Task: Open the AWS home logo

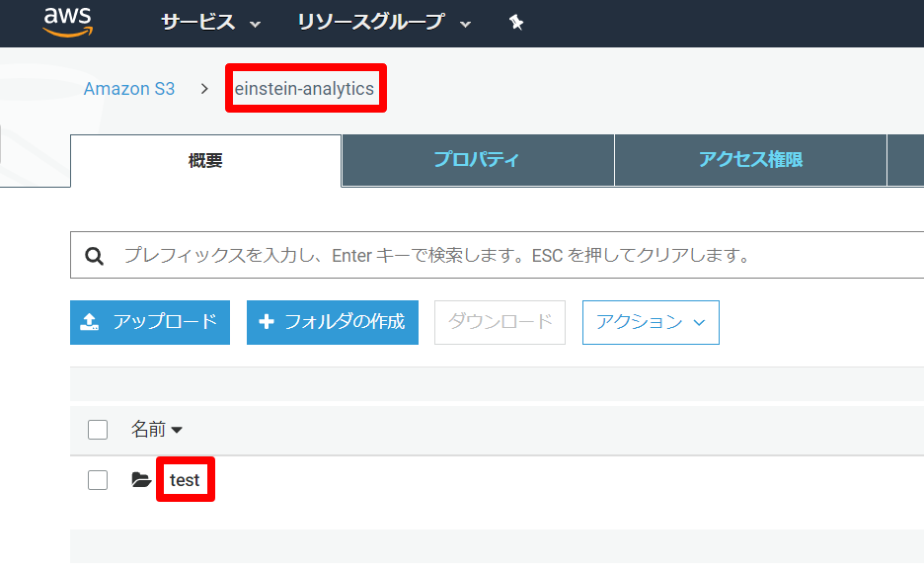Action: pos(68,22)
